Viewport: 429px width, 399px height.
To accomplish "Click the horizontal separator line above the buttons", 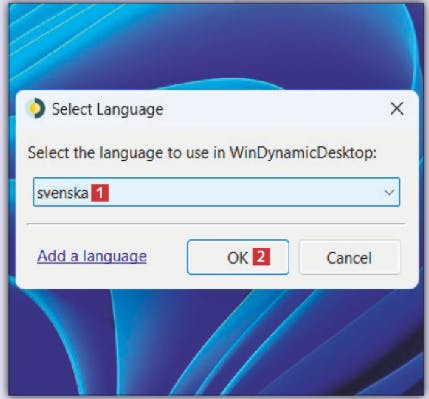I will 216,224.
